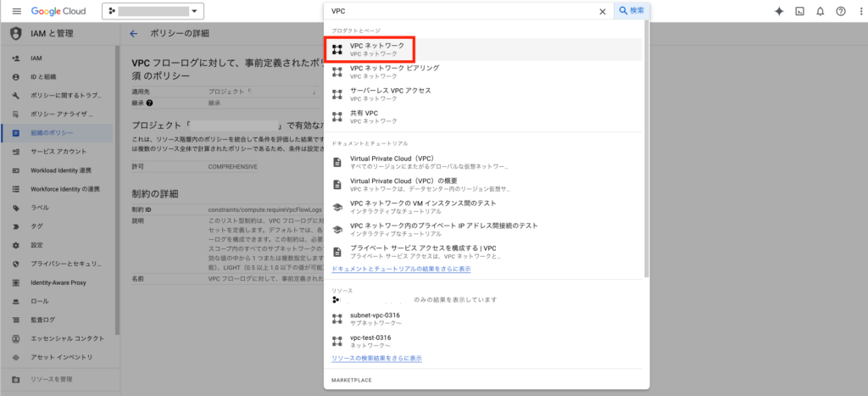868x396 pixels.
Task: Select サーバーレス VPC アクセス result
Action: pos(483,95)
